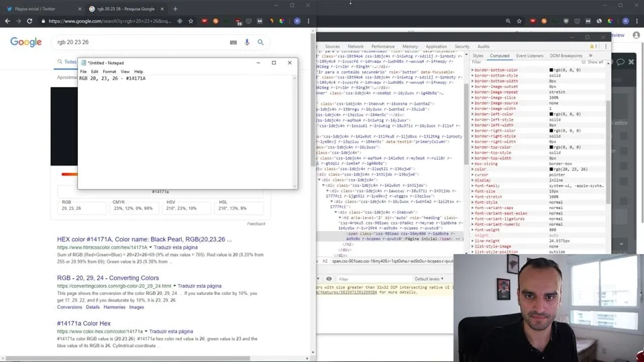Open the Pocket extension icon in Google window

click(248, 21)
